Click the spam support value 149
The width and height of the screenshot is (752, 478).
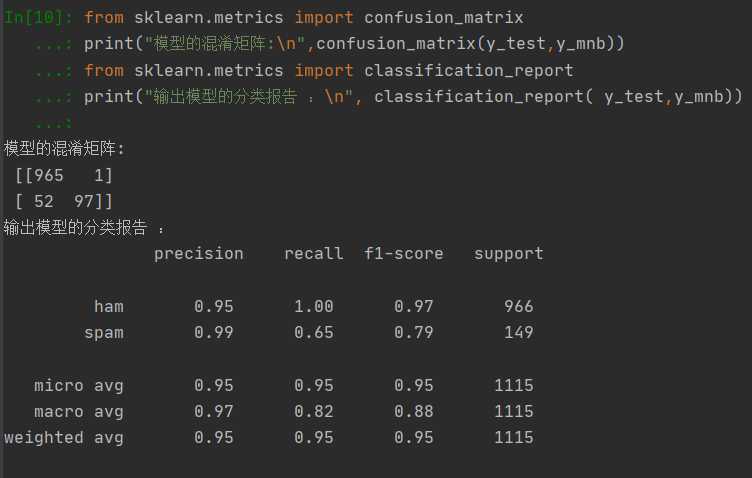point(518,332)
